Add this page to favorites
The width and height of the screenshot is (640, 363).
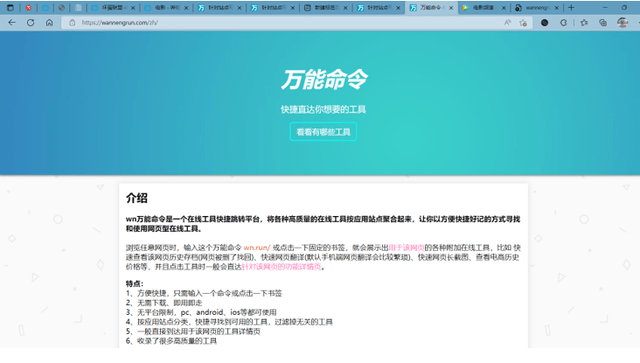[523, 22]
